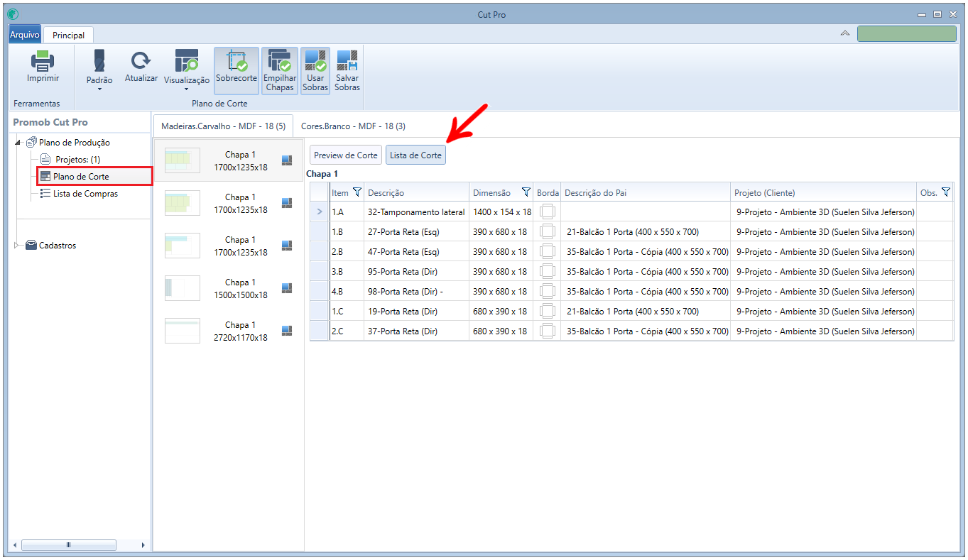
Task: Click the Imprimir printer icon
Action: point(43,61)
